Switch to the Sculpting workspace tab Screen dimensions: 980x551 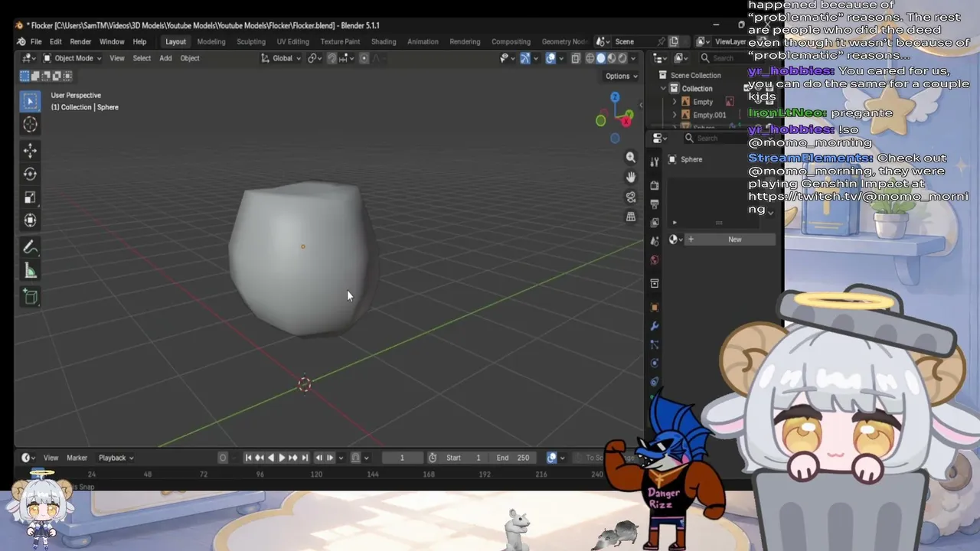click(x=251, y=41)
